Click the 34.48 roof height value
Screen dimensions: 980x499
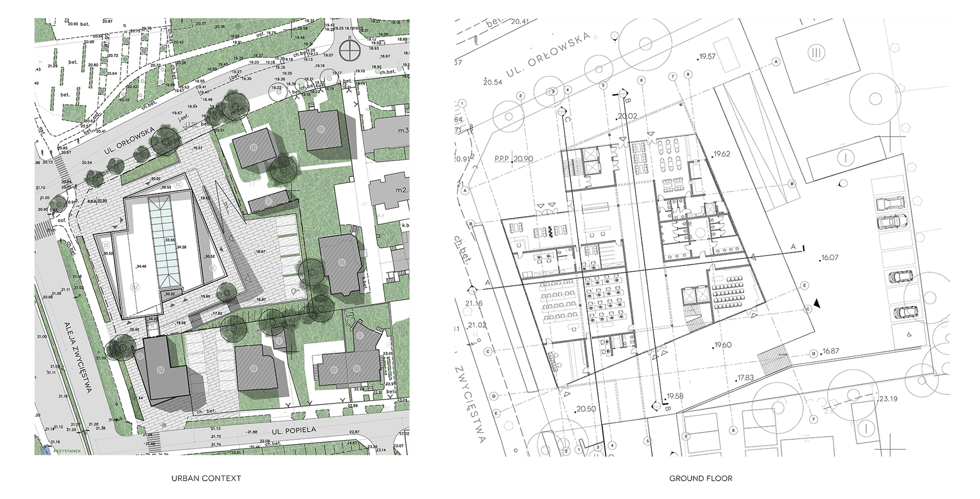pos(141,266)
